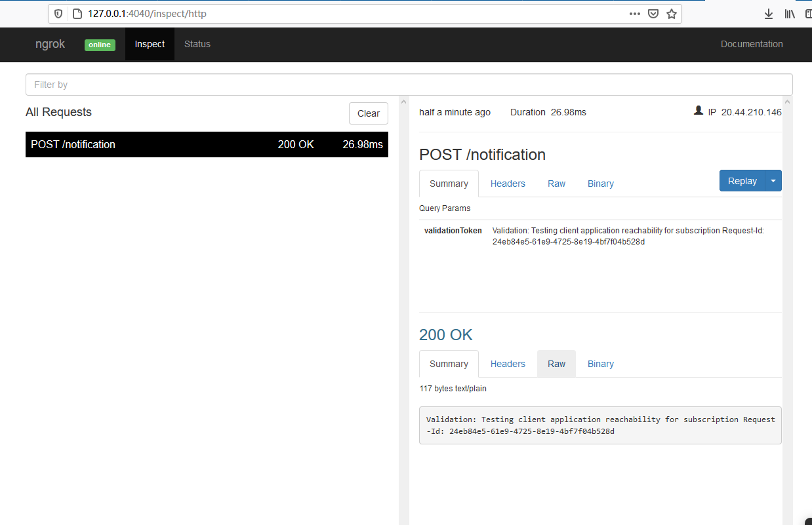Open the page actions three-dot menu

click(634, 14)
